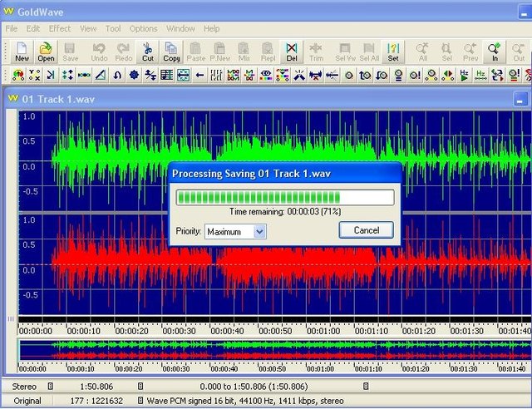
Task: Click the equalizer vertical-sliders icon
Action: (x=216, y=75)
